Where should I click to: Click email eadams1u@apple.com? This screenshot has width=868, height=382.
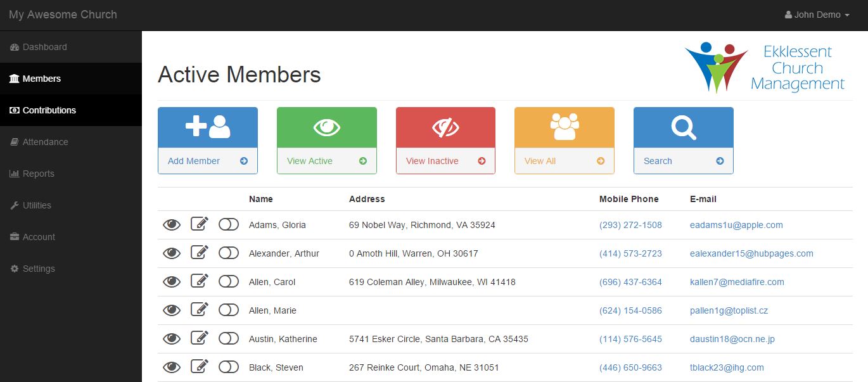click(736, 225)
